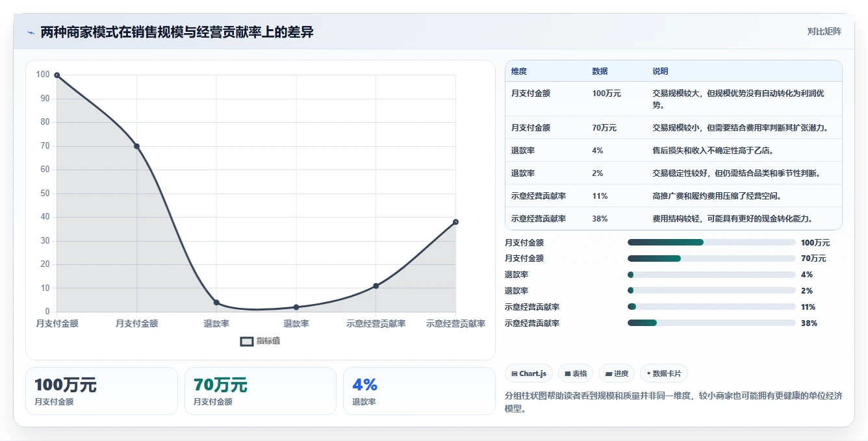868x441 pixels.
Task: Click the 对比矩阵 label
Action: click(x=824, y=31)
